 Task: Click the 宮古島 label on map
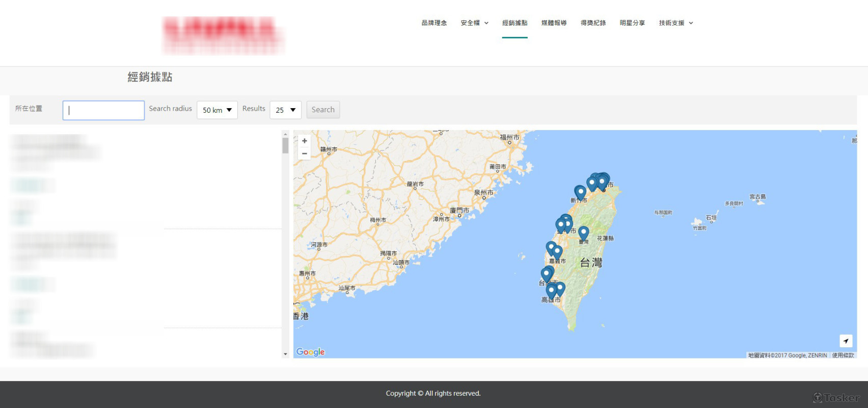coord(757,196)
